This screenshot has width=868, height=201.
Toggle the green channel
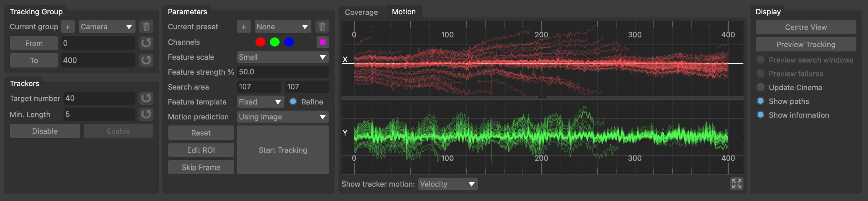[x=275, y=42]
